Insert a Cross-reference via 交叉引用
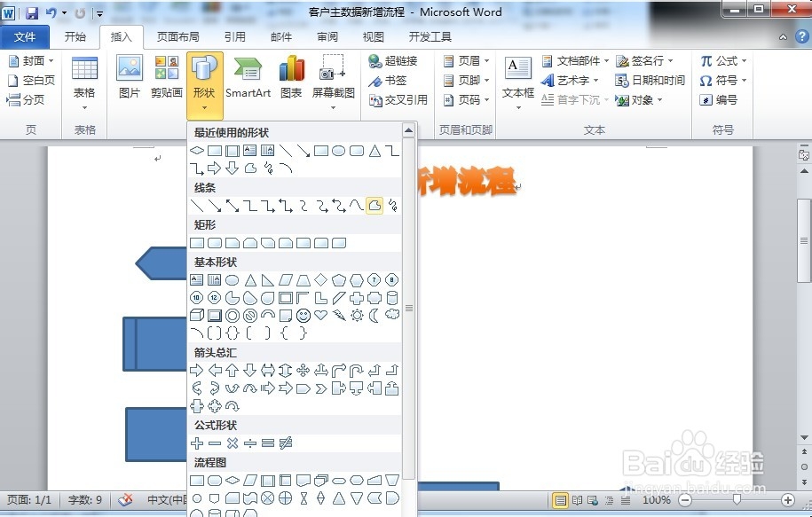This screenshot has width=812, height=517. pos(397,100)
